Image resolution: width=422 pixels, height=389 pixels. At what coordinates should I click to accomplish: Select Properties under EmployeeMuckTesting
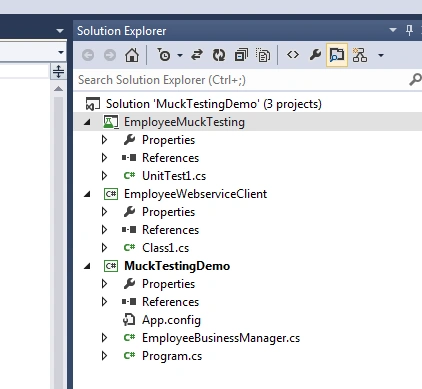pos(168,140)
